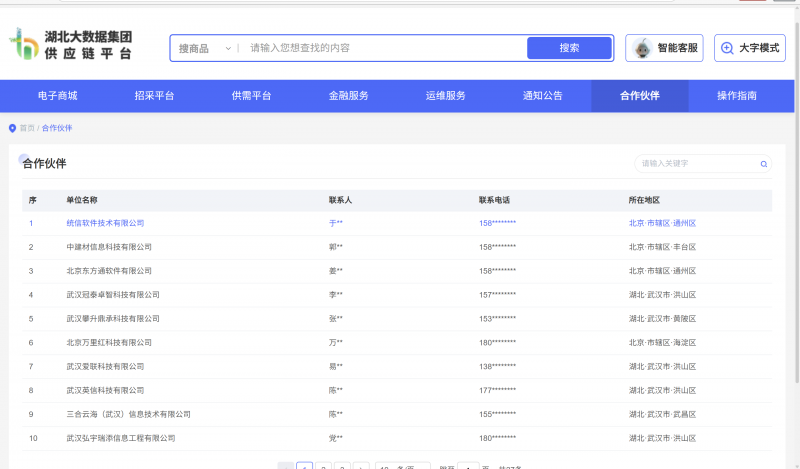This screenshot has height=469, width=800.
Task: Open company 统信软件技术有限公司 link
Action: [105, 223]
